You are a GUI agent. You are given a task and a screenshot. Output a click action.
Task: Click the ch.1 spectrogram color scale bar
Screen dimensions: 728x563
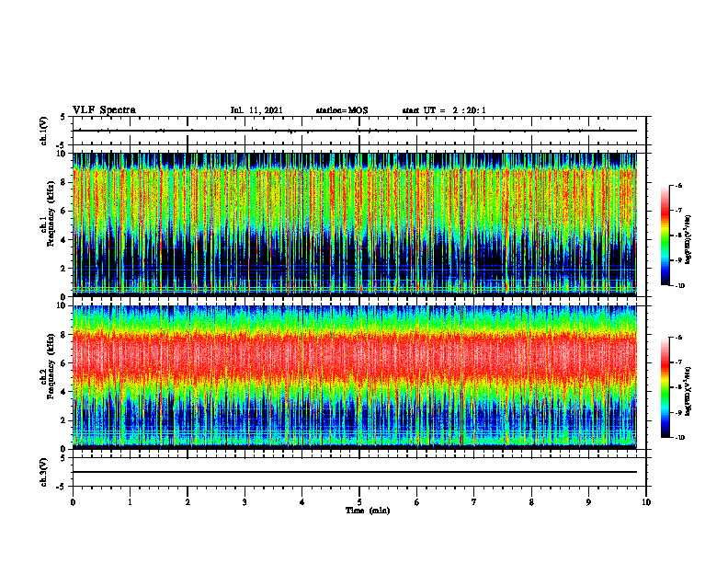pos(665,235)
